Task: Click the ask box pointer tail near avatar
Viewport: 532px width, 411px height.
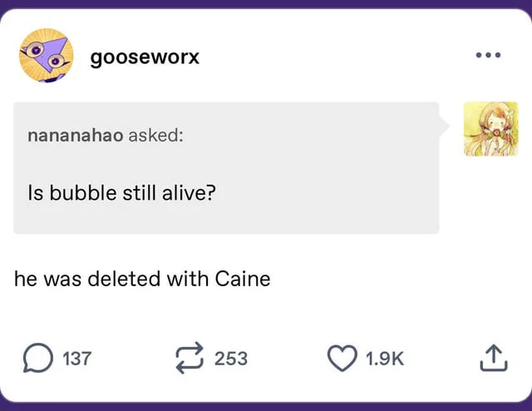Action: (445, 127)
